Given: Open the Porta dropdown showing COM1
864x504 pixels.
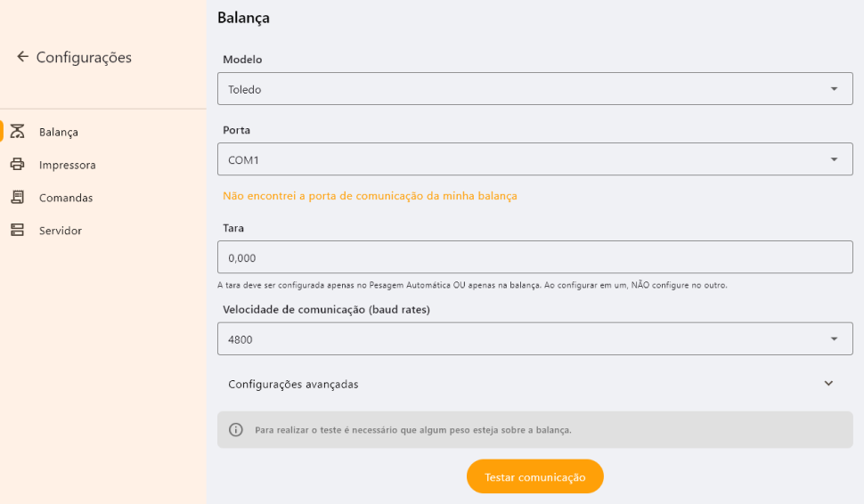Looking at the screenshot, I should click(x=534, y=159).
